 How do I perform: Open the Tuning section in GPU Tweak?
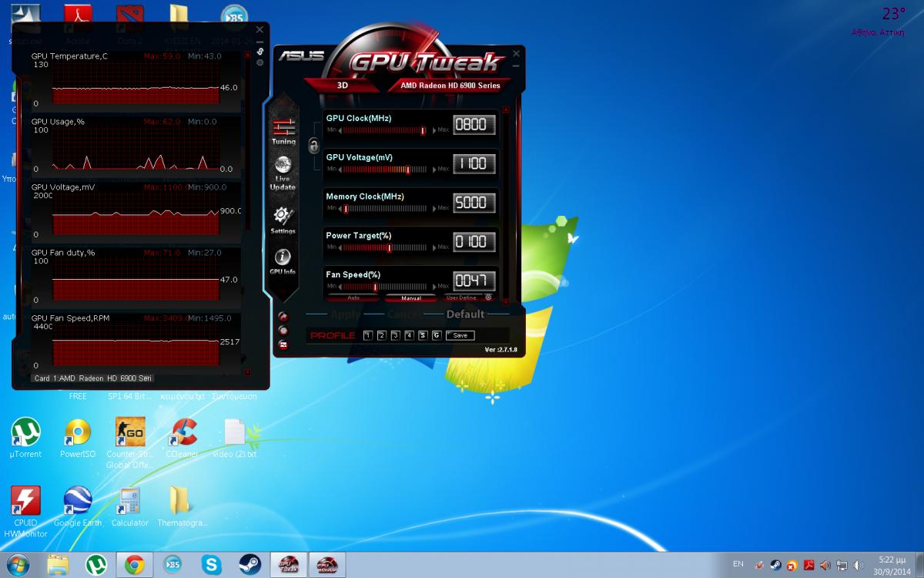[x=283, y=132]
